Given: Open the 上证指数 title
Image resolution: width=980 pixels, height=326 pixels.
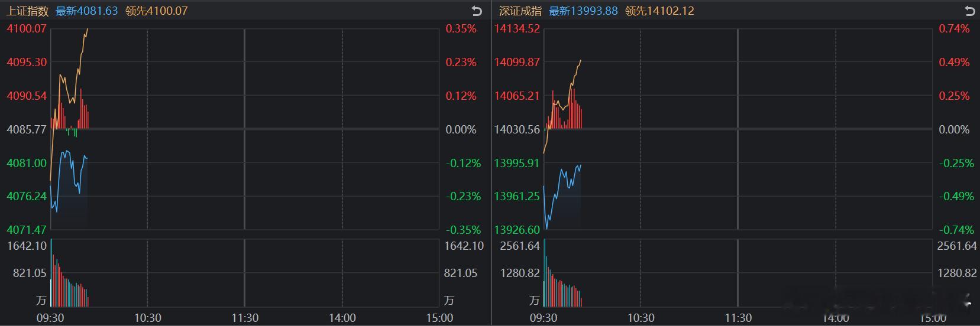Looking at the screenshot, I should coord(27,11).
